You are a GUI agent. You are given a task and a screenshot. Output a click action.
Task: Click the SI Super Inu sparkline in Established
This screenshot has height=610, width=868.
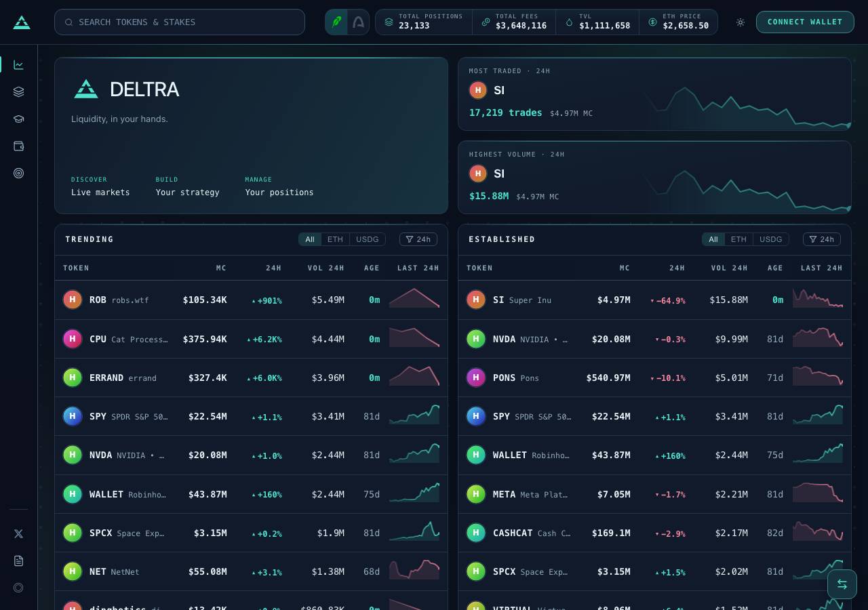pos(818,299)
